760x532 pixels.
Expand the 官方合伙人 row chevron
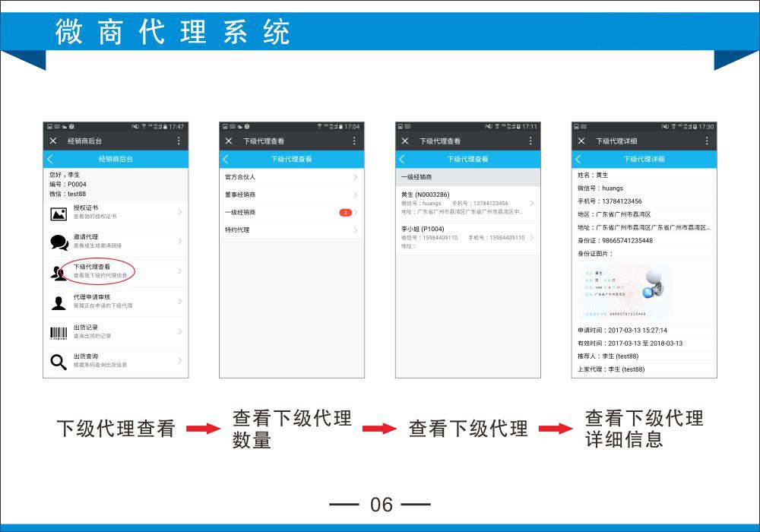coord(355,177)
